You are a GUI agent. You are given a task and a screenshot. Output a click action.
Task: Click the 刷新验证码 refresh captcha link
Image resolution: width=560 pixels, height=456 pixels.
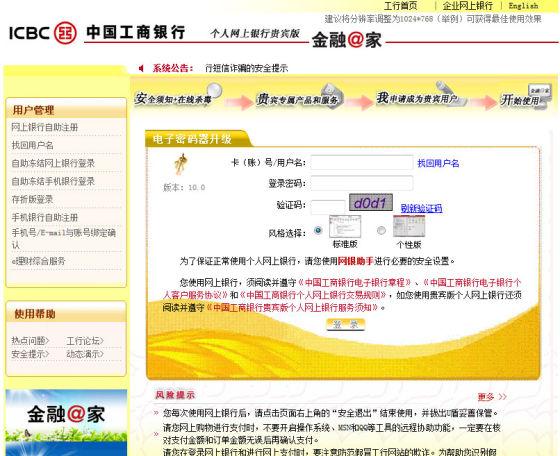point(421,208)
